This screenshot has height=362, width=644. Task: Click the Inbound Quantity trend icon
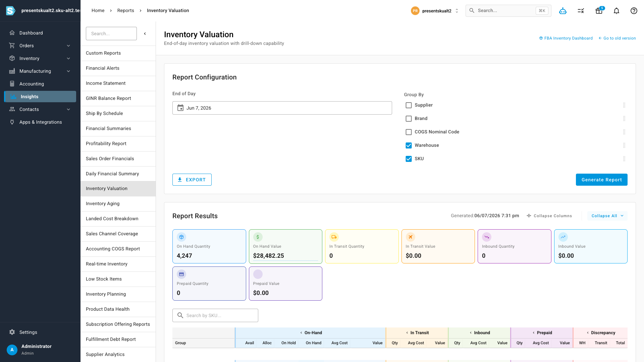tap(487, 237)
